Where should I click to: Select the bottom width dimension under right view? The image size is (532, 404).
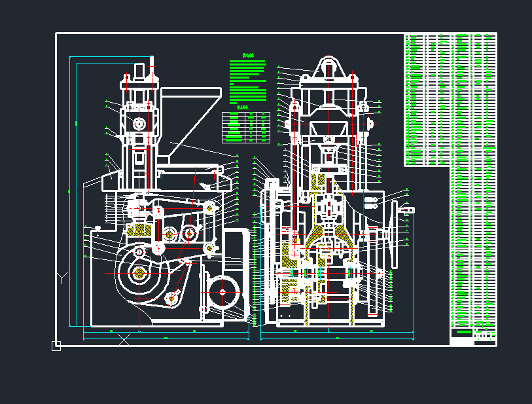337,339
